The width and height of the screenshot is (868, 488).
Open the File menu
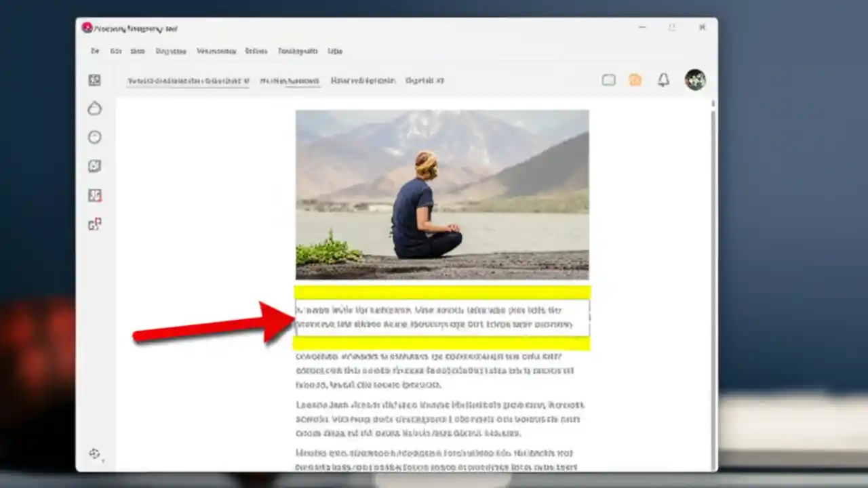(x=94, y=51)
